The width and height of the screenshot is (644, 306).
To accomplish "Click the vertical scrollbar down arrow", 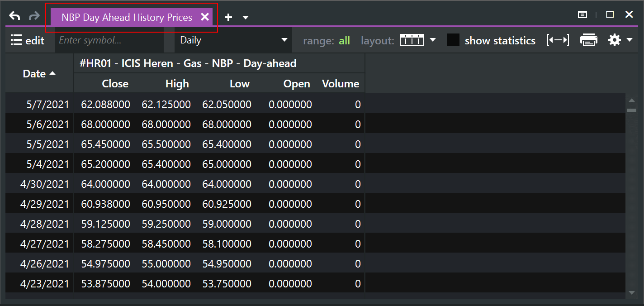I will 632,293.
